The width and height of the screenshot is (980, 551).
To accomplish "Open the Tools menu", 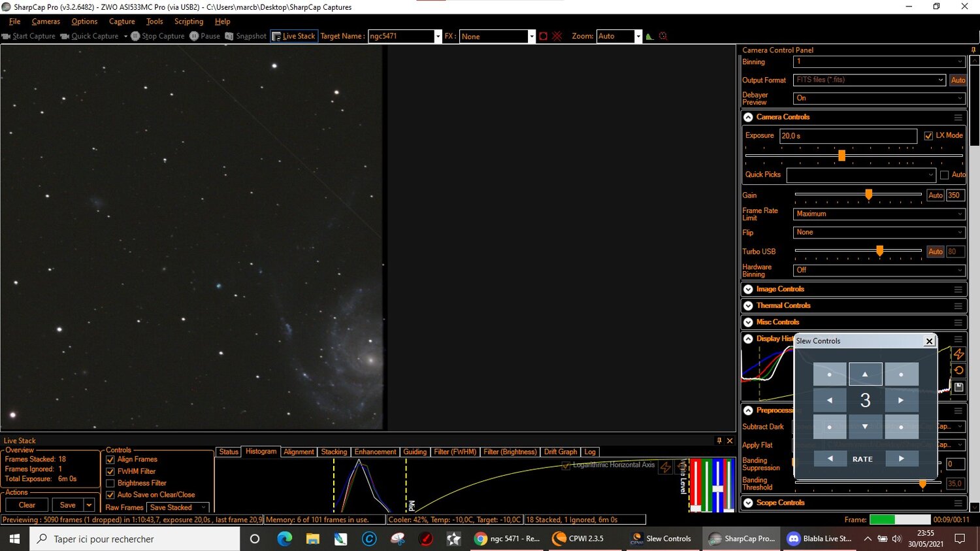I will coord(155,22).
